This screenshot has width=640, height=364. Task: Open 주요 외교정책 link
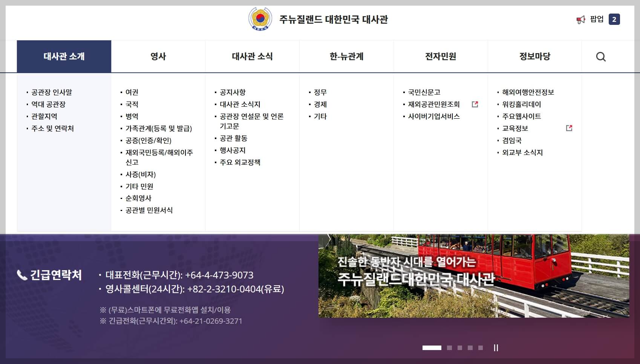[240, 162]
